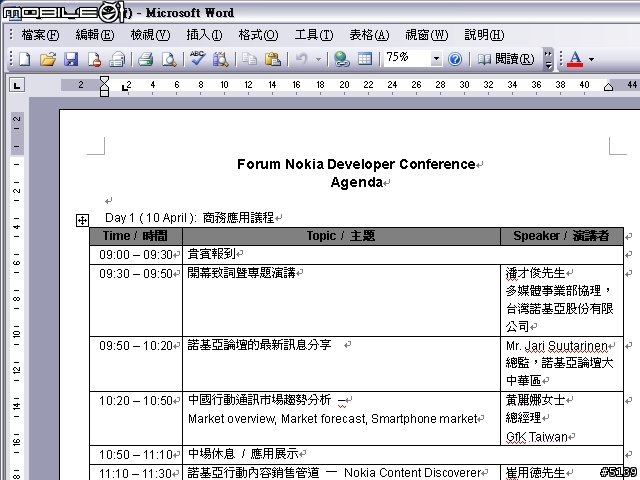Click the '開幕致詞暨專題演講' topic text
This screenshot has height=480, width=640.
[x=241, y=273]
